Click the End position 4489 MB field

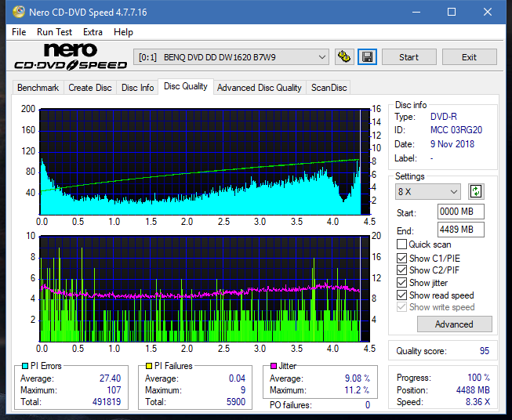pyautogui.click(x=460, y=230)
